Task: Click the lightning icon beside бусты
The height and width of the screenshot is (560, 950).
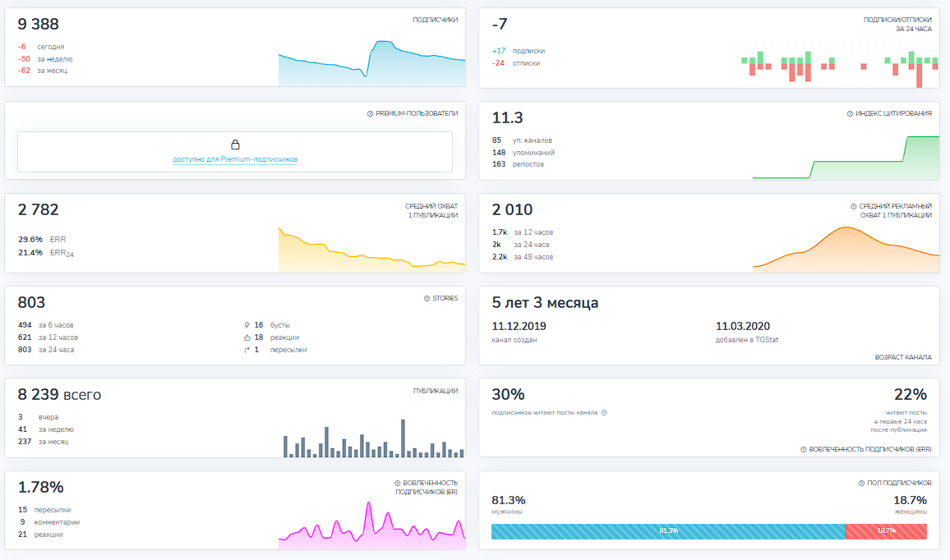Action: tap(247, 325)
